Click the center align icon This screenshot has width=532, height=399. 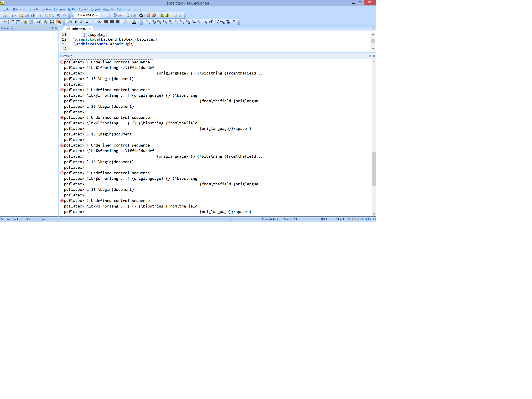click(x=112, y=22)
